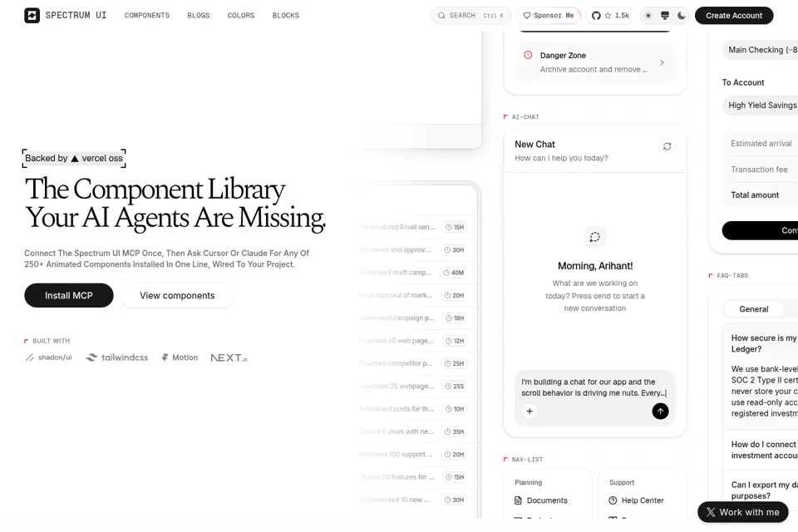Open the Blocks nav item

(x=285, y=15)
